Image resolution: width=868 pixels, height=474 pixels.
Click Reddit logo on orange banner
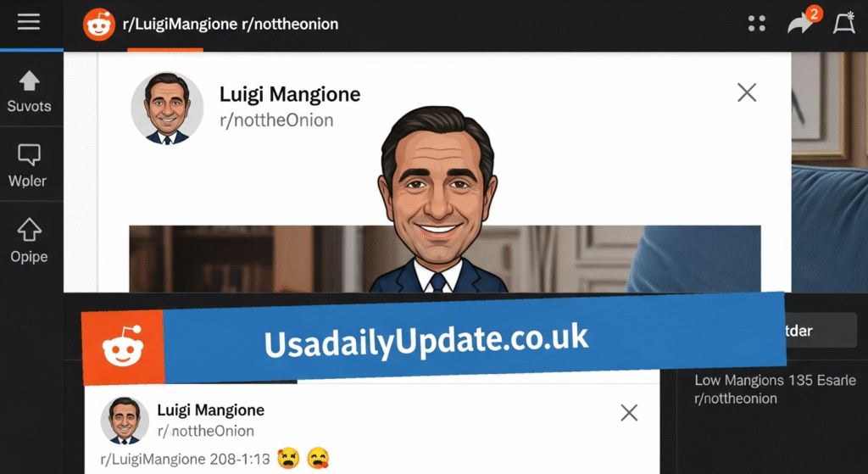[122, 347]
